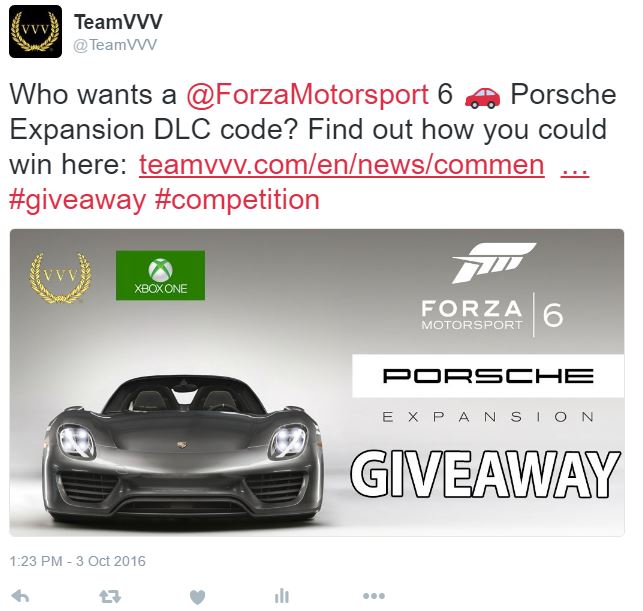The width and height of the screenshot is (643, 611).
Task: Click the red car emoji
Action: click(x=482, y=98)
